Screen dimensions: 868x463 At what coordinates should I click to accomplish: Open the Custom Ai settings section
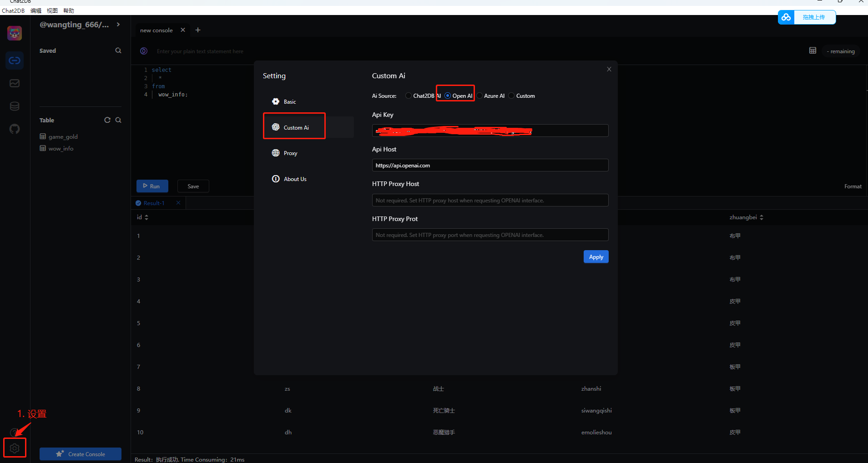(x=308, y=127)
